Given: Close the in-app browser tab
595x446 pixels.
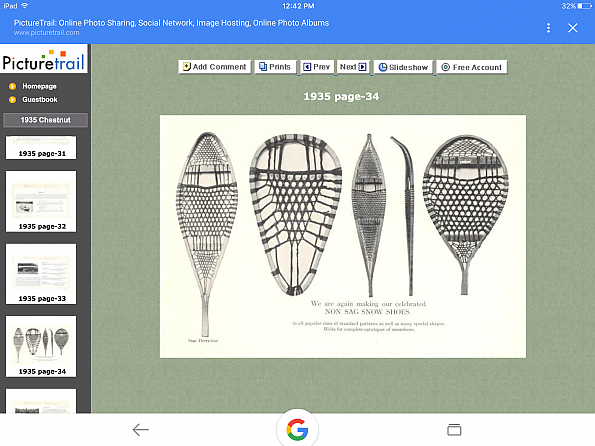Looking at the screenshot, I should 573,28.
